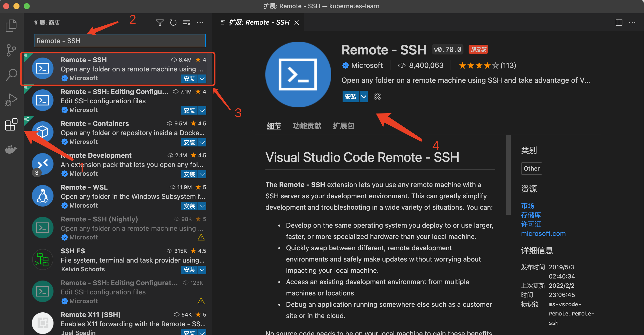
Task: Open extensions view more actions menu
Action: pyautogui.click(x=200, y=23)
